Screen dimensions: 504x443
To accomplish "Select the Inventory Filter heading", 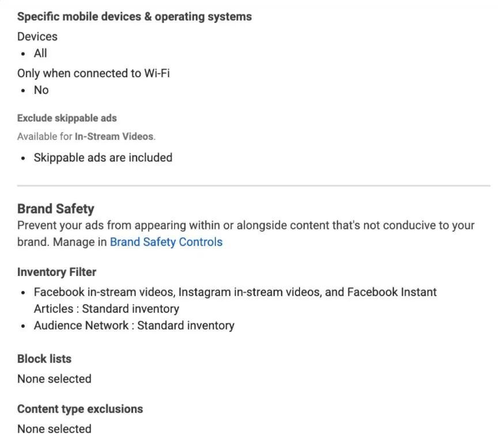I will 56,272.
